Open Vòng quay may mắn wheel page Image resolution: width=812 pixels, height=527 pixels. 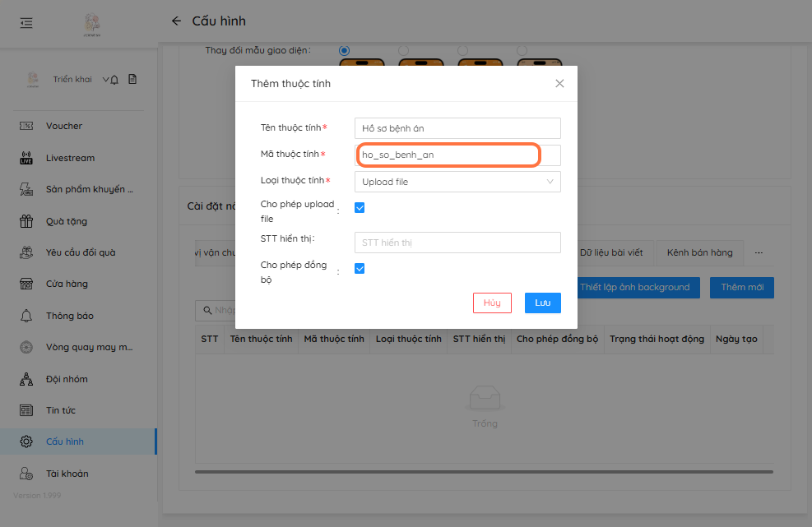point(89,347)
